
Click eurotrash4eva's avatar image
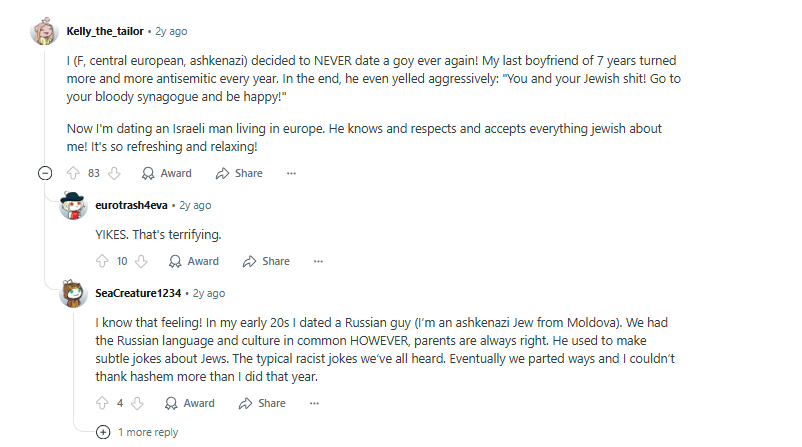[73, 206]
